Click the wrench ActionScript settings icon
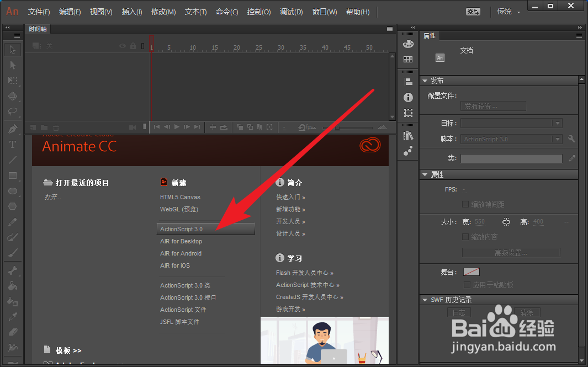 pos(571,139)
